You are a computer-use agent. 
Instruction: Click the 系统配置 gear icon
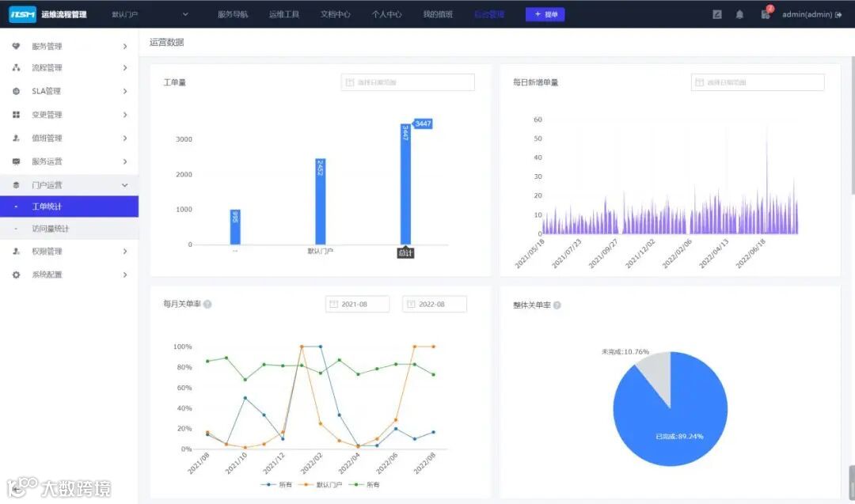click(x=17, y=275)
